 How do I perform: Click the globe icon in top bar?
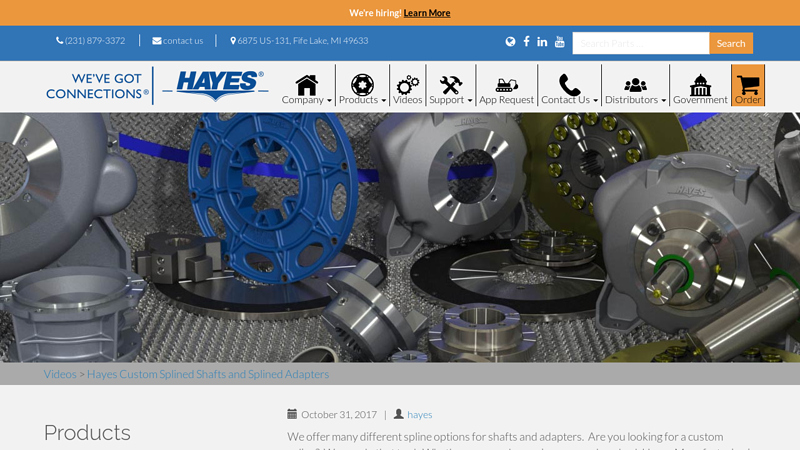[x=510, y=41]
